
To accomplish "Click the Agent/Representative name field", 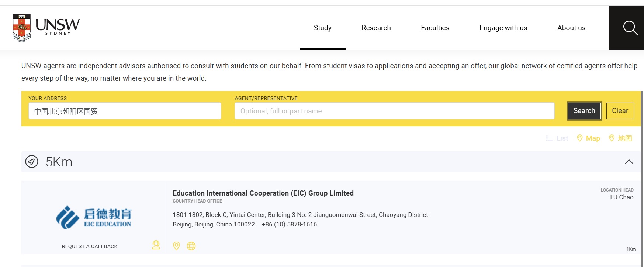I will click(394, 111).
